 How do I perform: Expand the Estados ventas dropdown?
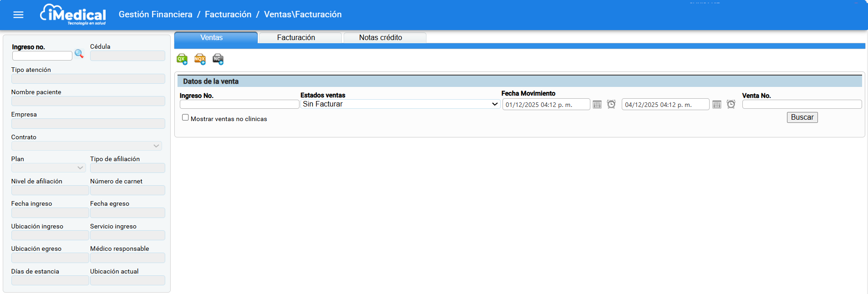pos(400,104)
